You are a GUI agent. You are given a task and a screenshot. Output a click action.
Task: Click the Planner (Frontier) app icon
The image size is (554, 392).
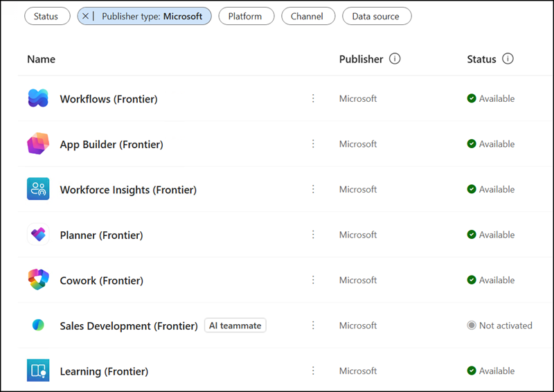click(38, 235)
